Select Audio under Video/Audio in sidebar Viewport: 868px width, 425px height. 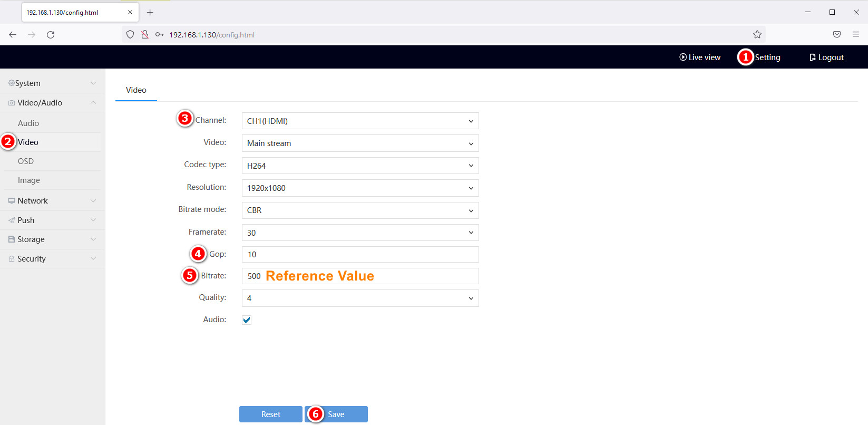pos(28,123)
